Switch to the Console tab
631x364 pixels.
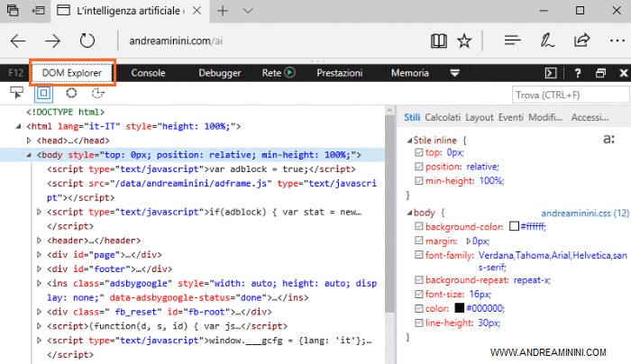[148, 73]
